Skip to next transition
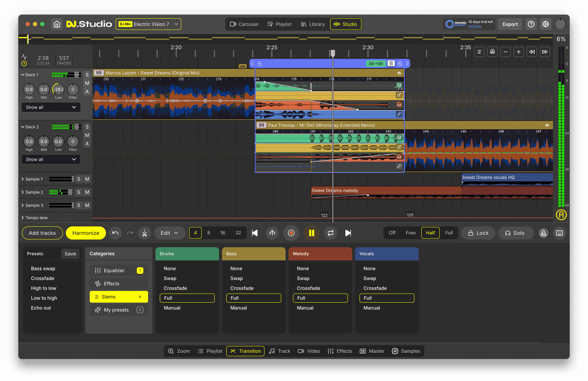 [x=348, y=233]
